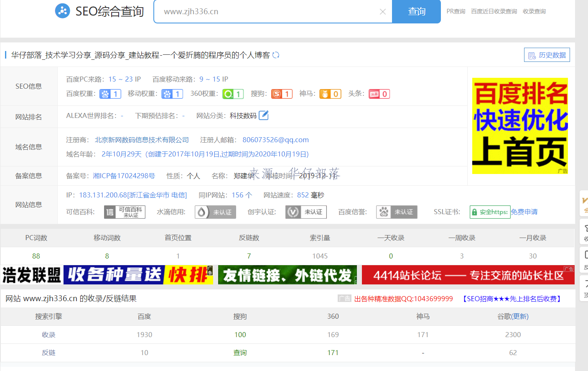Click the 谷歌(更新) column header
This screenshot has width=588, height=371.
pos(513,317)
